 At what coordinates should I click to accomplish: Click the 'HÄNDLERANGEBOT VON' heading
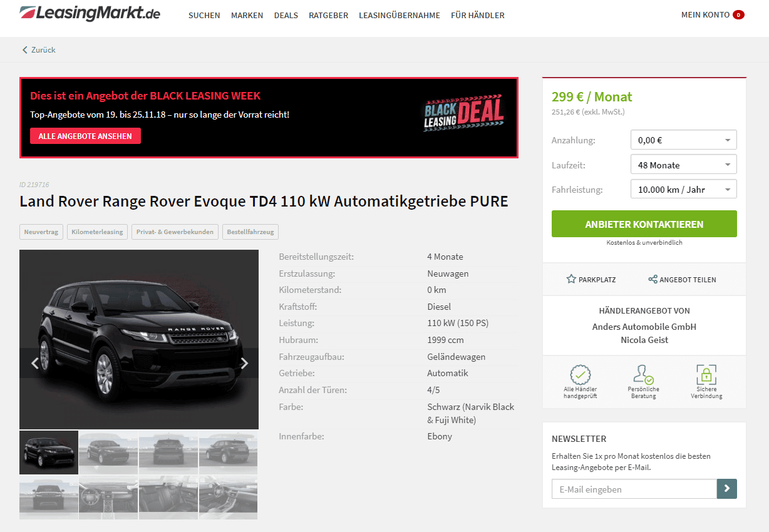pyautogui.click(x=644, y=310)
